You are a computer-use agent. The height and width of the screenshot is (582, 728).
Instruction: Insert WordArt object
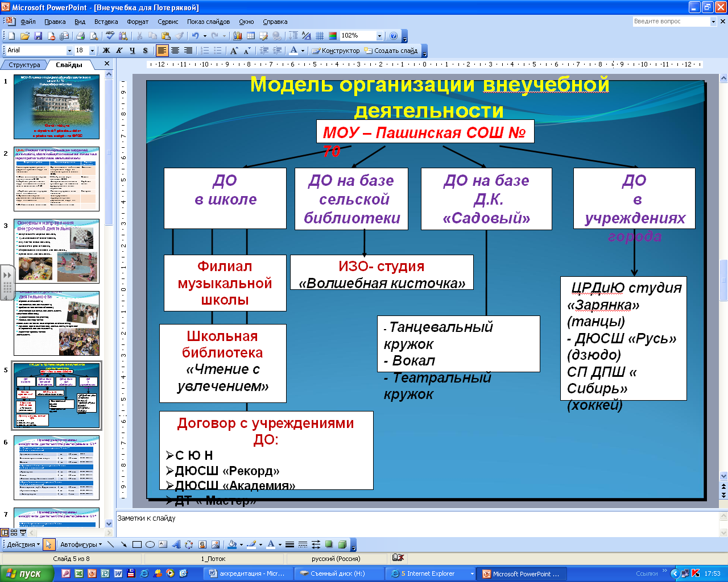[176, 544]
